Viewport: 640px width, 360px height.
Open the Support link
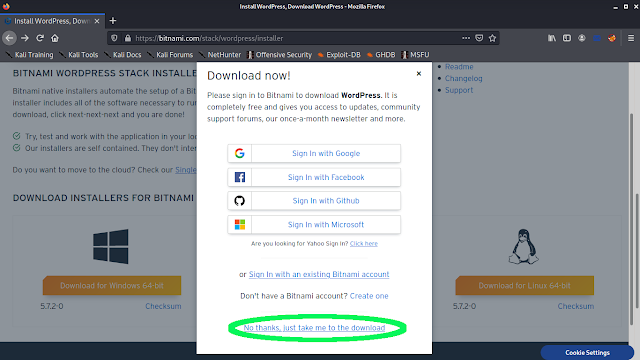pos(459,90)
